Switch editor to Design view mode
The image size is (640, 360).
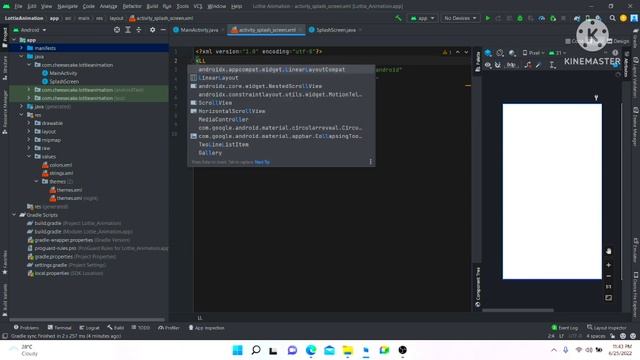coord(618,41)
